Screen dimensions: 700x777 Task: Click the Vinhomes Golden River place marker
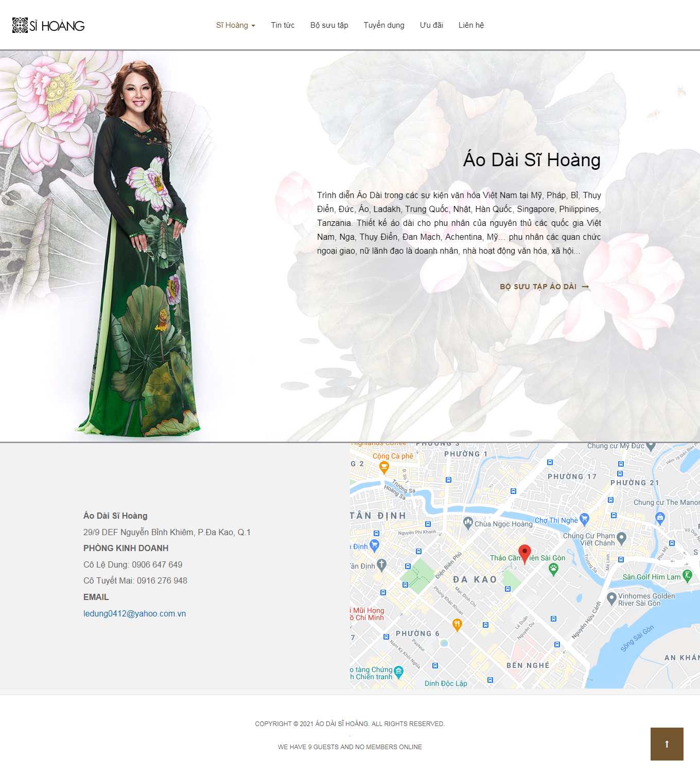click(x=612, y=598)
